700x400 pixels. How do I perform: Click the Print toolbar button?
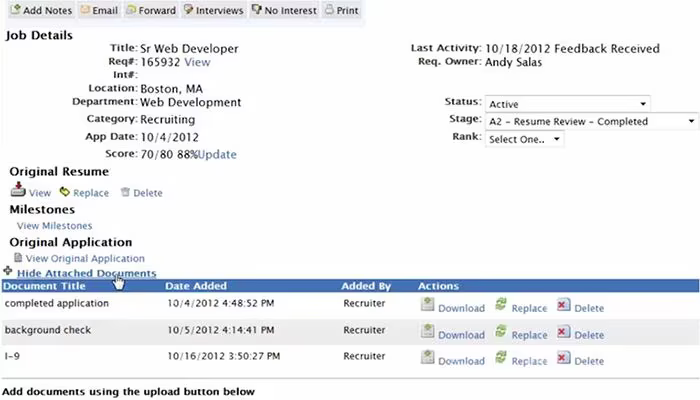coord(342,10)
